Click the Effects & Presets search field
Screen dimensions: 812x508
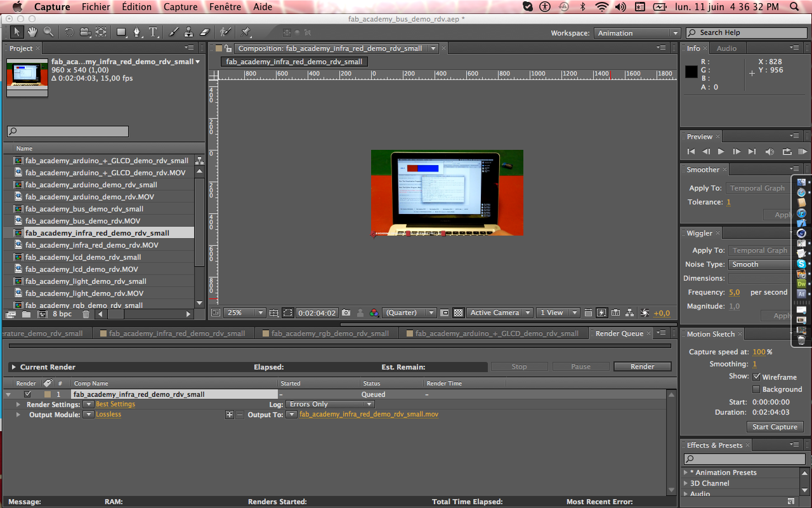click(x=743, y=458)
